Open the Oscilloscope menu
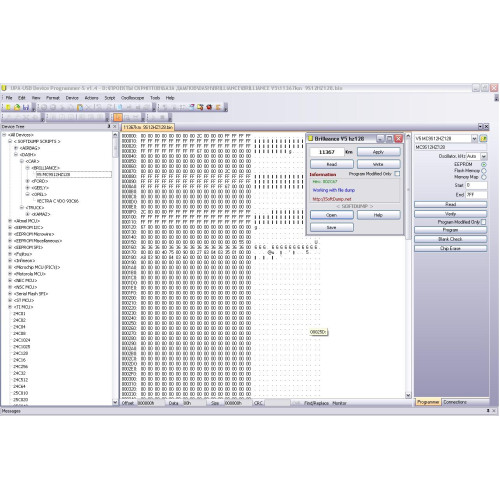This screenshot has width=500, height=500. pyautogui.click(x=132, y=98)
